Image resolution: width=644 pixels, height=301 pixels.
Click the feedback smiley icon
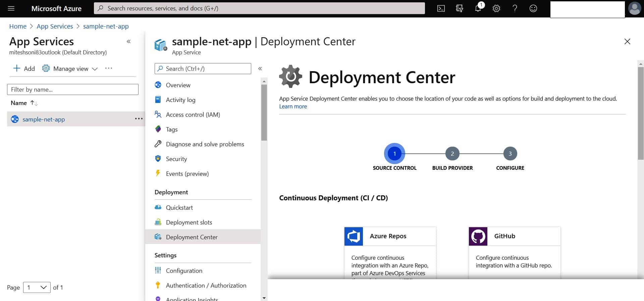tap(533, 8)
